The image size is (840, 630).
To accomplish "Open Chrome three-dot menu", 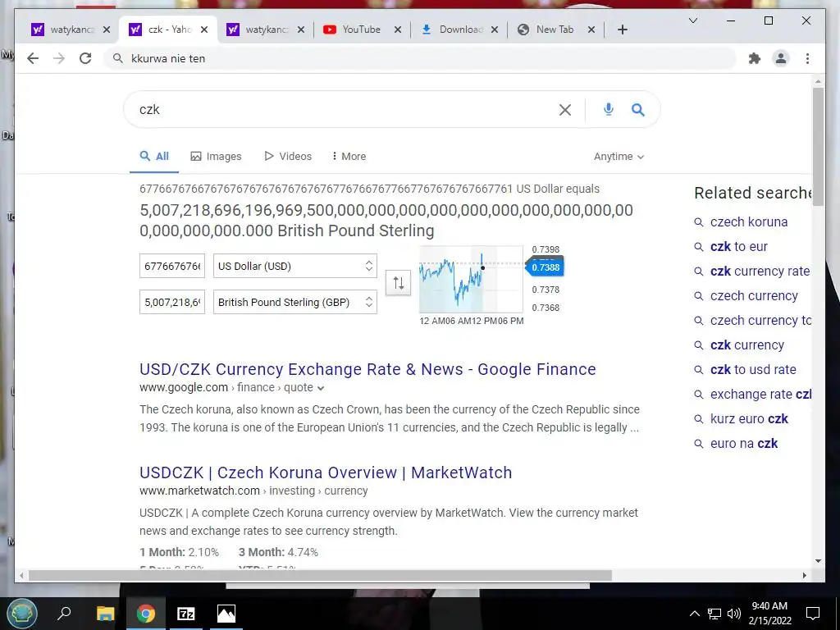I will coord(807,58).
